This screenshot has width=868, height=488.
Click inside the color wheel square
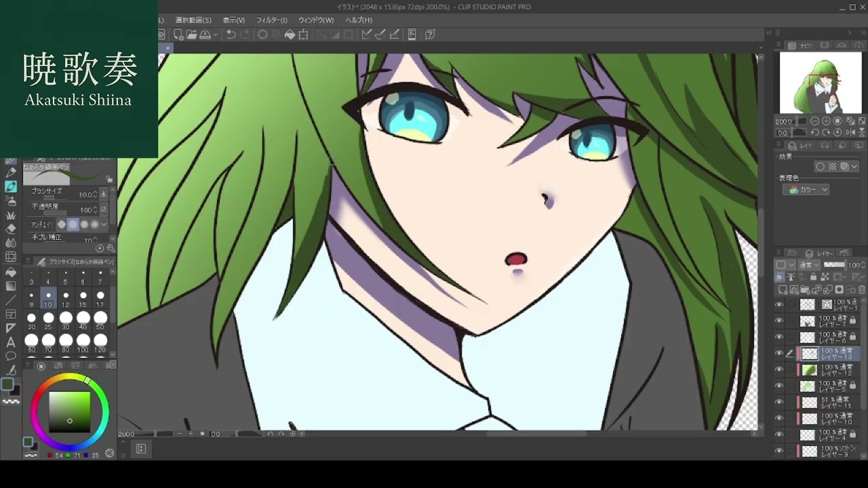click(x=69, y=411)
